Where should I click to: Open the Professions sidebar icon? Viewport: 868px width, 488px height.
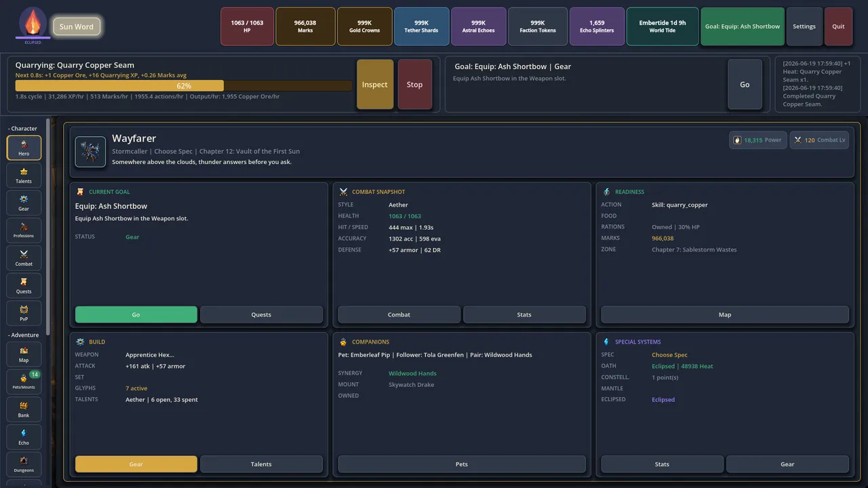tap(24, 230)
